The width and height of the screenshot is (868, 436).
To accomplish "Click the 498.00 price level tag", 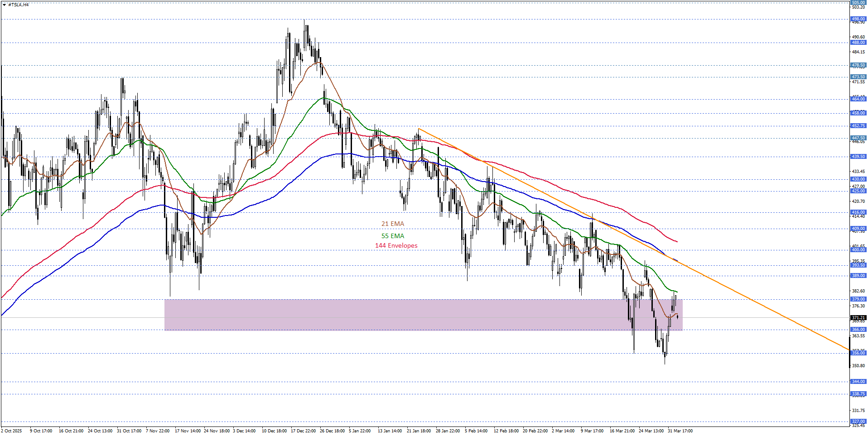I will coord(858,19).
